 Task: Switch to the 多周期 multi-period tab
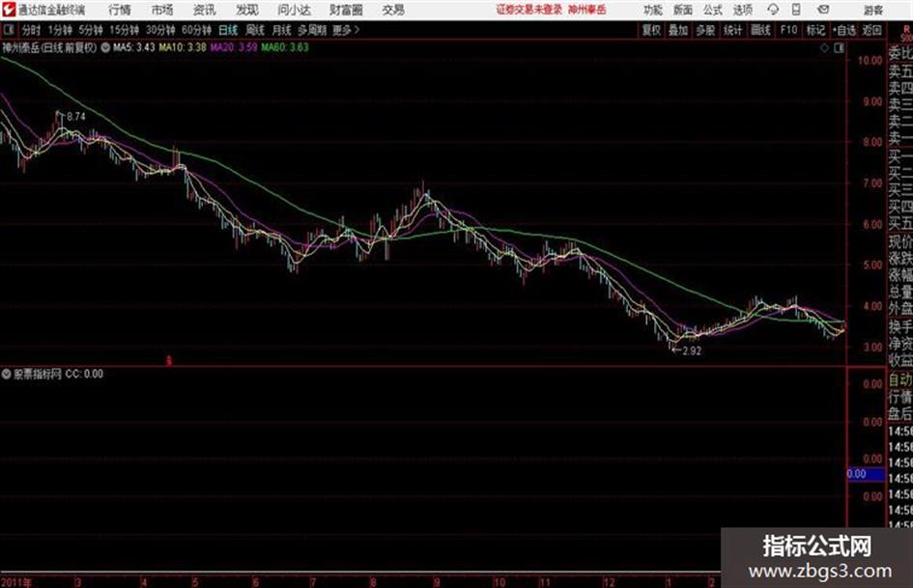pyautogui.click(x=312, y=30)
